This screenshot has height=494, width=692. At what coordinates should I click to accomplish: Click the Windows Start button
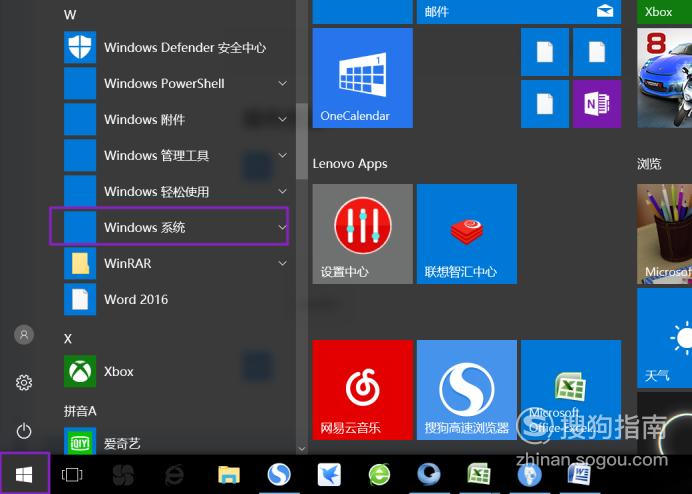[24, 474]
